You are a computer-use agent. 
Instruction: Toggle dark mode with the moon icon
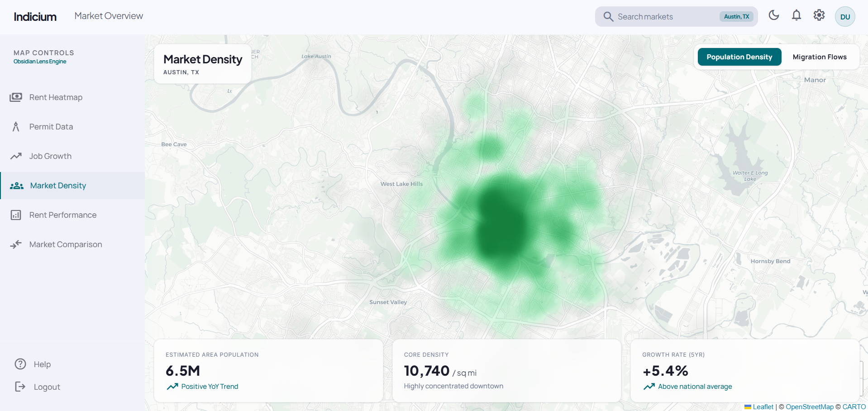[774, 15]
